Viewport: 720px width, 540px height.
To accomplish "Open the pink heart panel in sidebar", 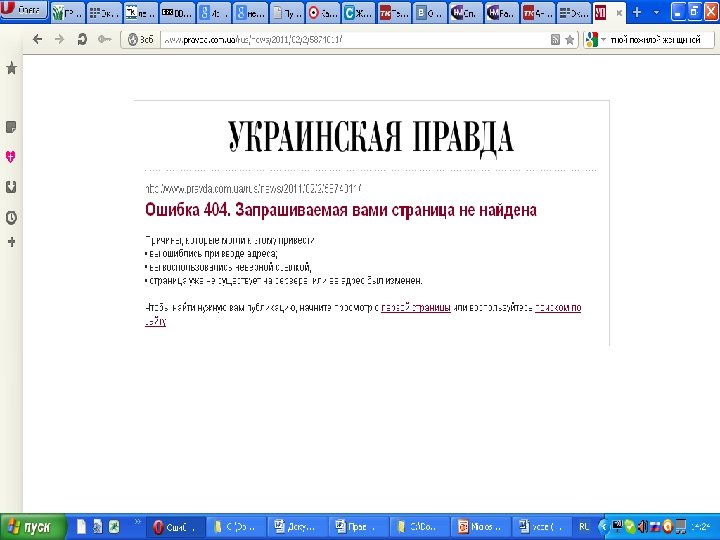I will pyautogui.click(x=11, y=157).
